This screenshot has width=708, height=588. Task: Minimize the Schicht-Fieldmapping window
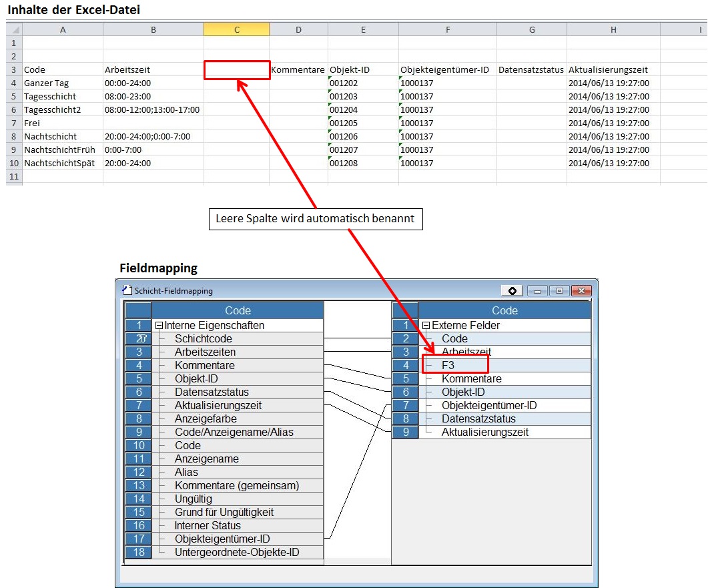click(537, 290)
